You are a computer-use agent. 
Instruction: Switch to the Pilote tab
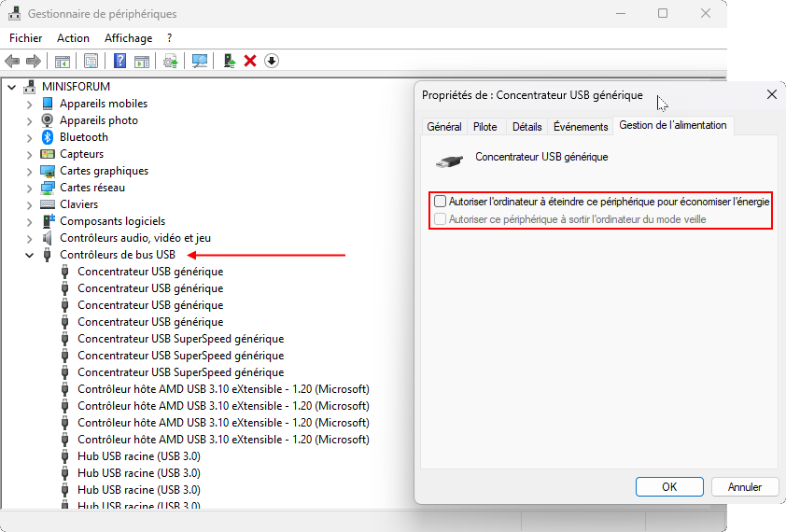[x=484, y=127]
